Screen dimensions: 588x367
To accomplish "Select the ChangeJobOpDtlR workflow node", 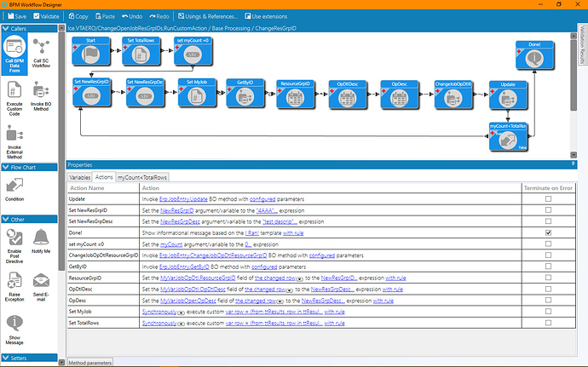I will pos(453,95).
